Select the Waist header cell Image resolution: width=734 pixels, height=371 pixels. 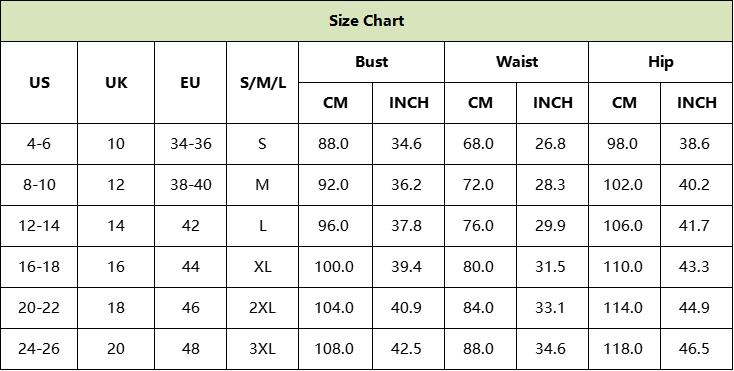coord(516,62)
